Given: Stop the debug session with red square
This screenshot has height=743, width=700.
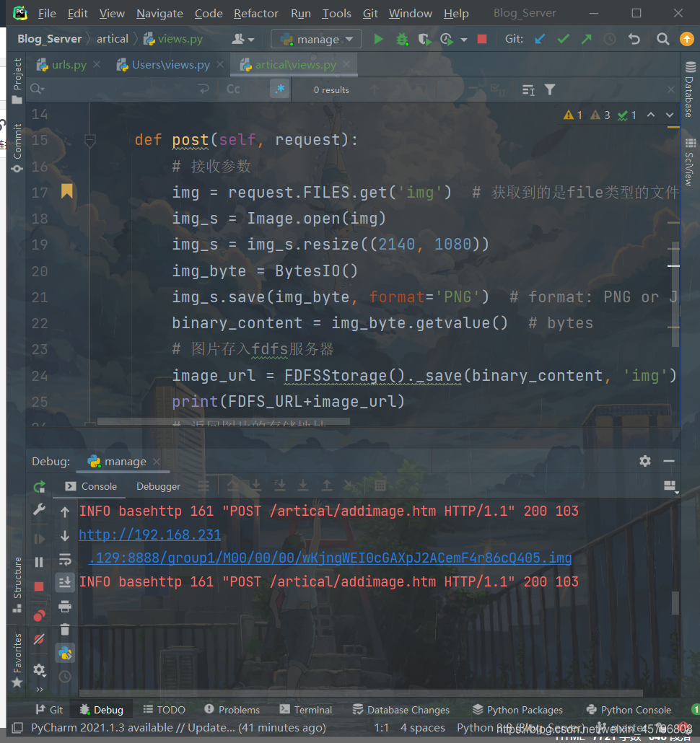Looking at the screenshot, I should (39, 586).
